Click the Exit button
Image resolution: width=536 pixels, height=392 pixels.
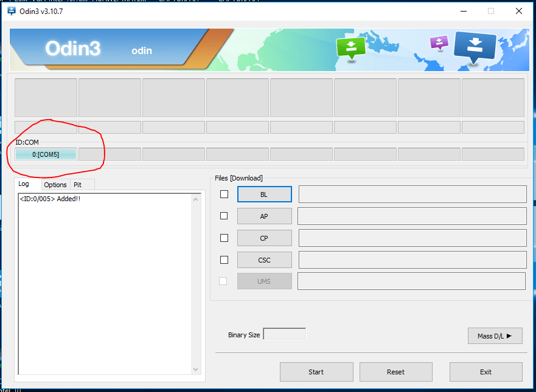click(486, 372)
